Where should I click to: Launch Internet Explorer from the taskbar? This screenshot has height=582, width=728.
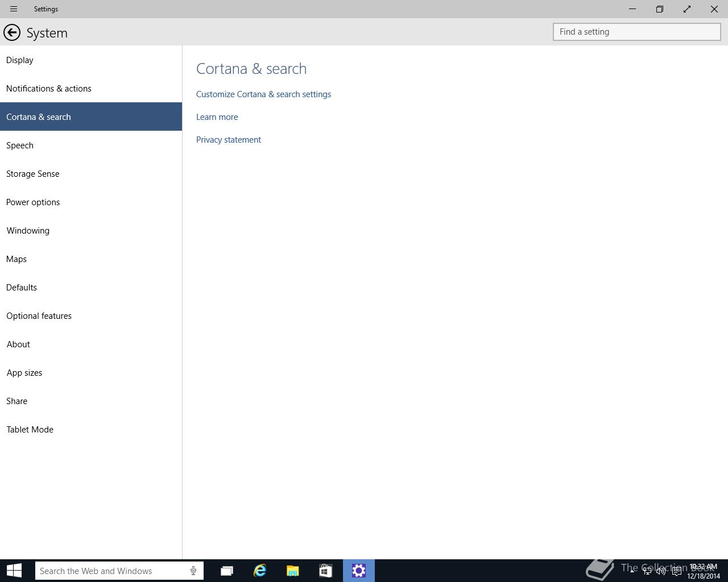tap(260, 571)
